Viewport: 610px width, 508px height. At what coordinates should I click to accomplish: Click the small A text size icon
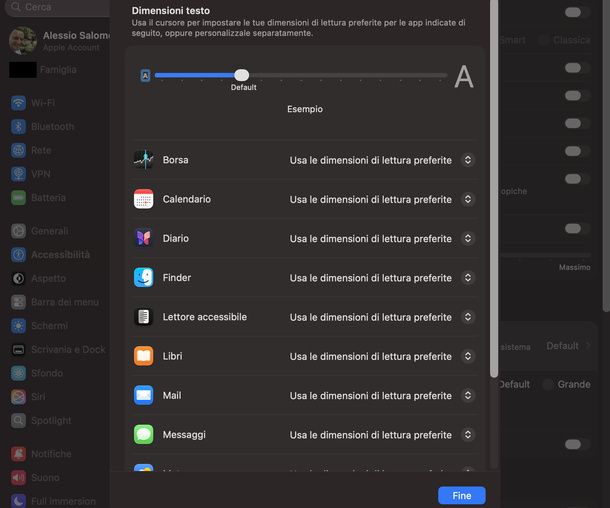(145, 75)
